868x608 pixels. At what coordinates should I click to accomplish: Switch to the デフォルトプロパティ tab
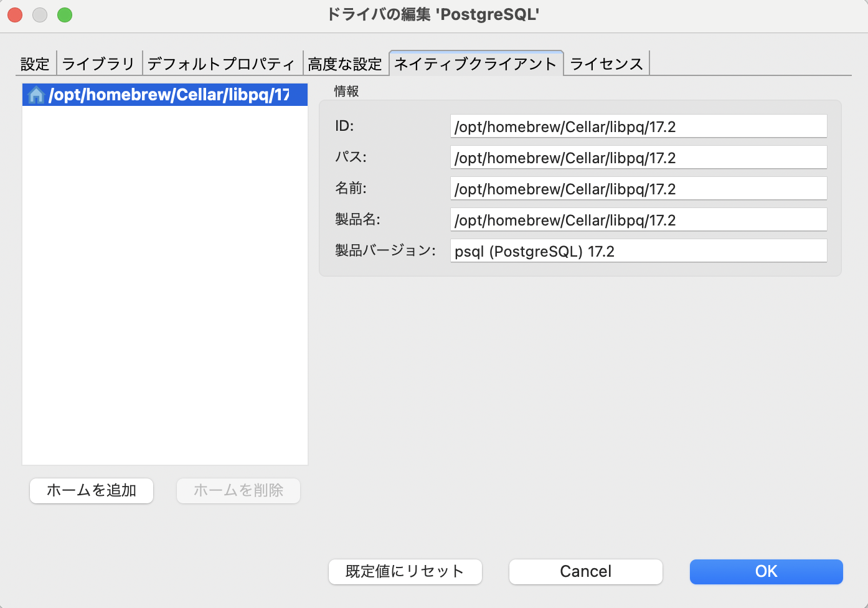(222, 62)
